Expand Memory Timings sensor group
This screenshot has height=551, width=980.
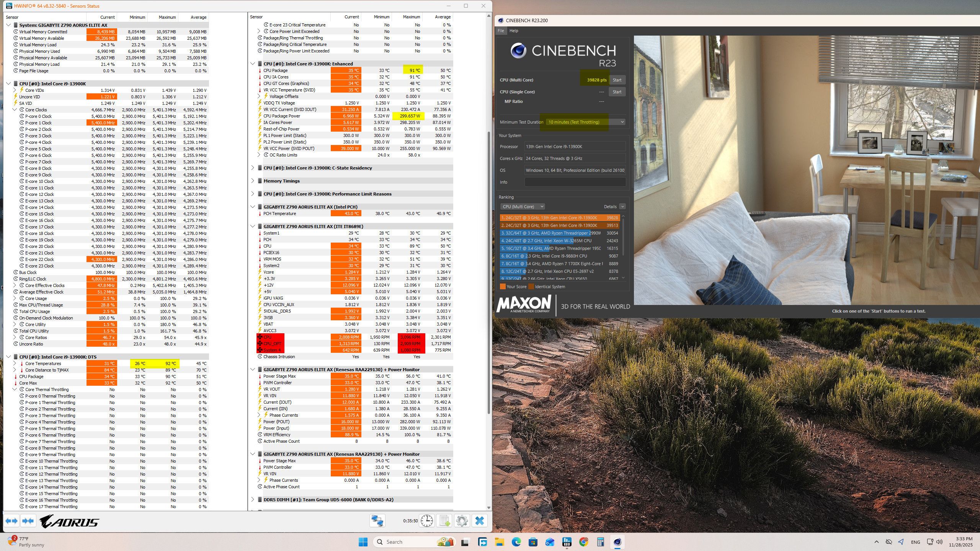253,181
